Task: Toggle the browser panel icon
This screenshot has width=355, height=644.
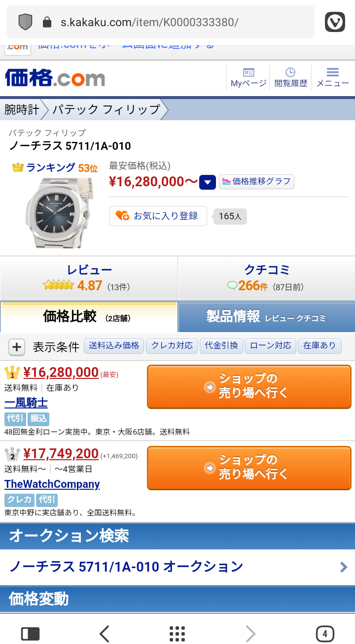Action: 30,634
